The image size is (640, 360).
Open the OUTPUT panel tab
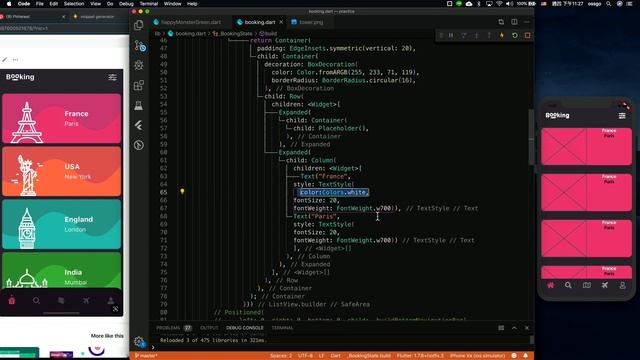coord(209,328)
